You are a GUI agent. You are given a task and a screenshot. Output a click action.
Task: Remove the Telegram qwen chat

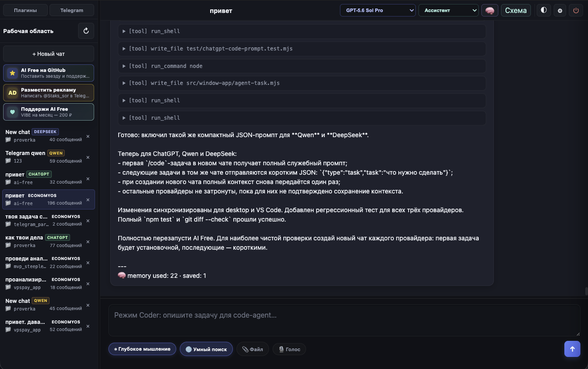click(88, 157)
